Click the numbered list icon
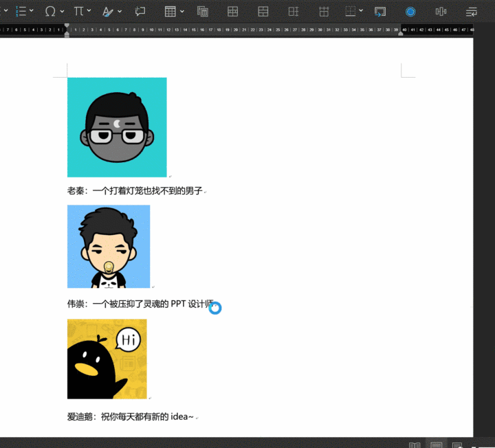This screenshot has width=495, height=448. tap(21, 11)
